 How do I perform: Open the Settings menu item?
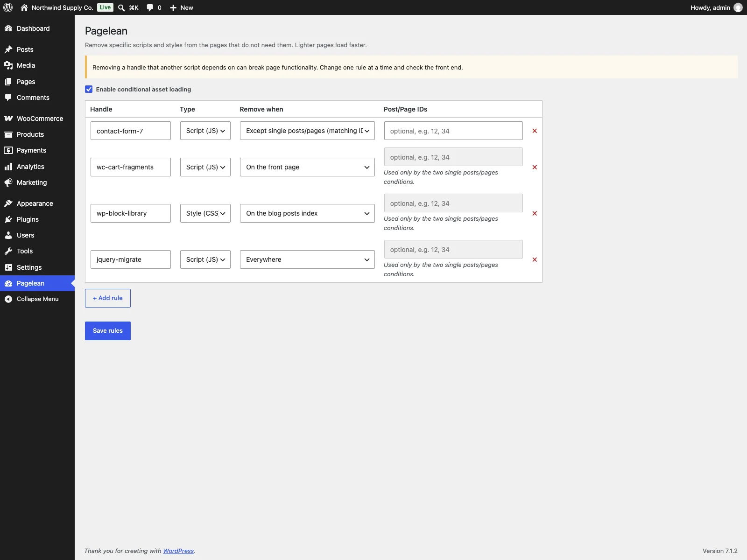(37, 267)
